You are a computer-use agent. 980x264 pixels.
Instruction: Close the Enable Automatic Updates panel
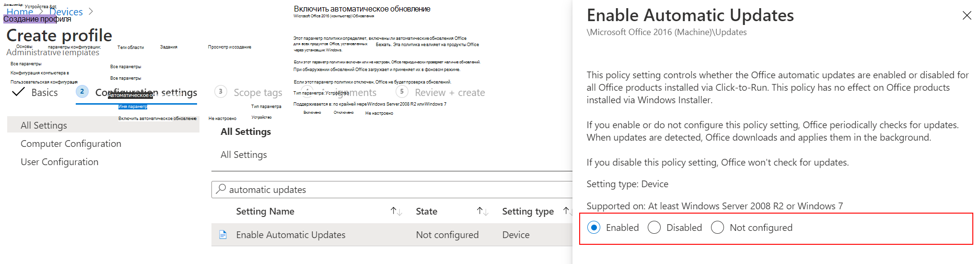(967, 15)
